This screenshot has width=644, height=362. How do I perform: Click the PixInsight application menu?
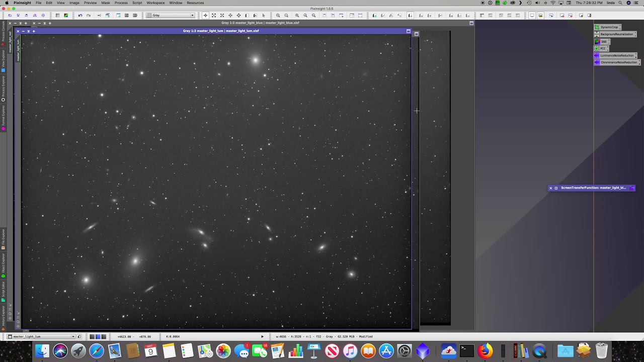pos(22,3)
